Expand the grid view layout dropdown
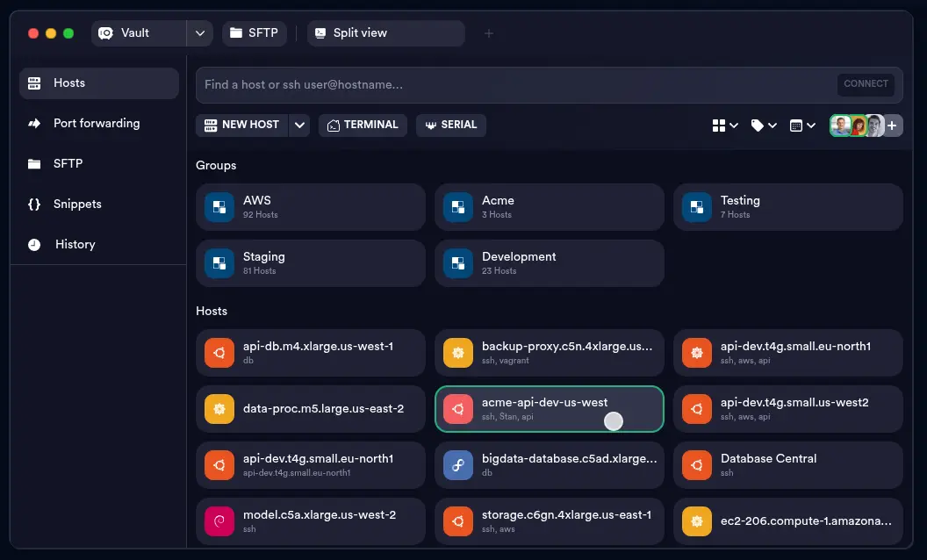927x560 pixels. [724, 126]
